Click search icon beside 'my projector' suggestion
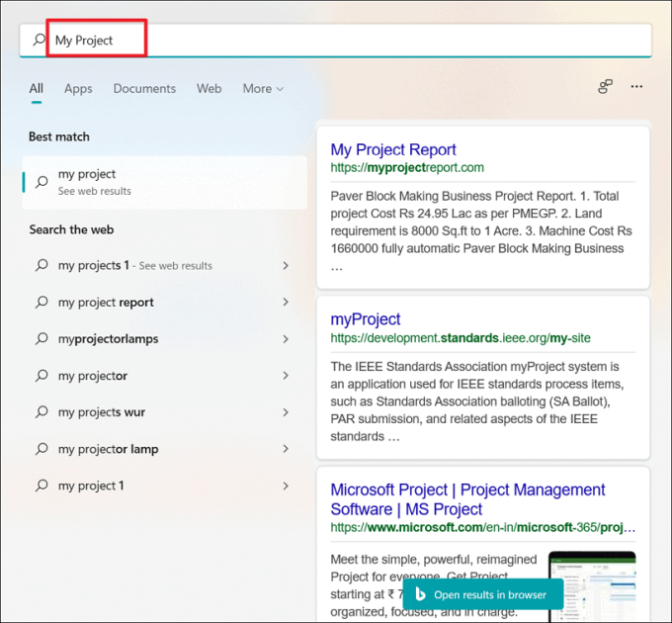 click(x=42, y=376)
